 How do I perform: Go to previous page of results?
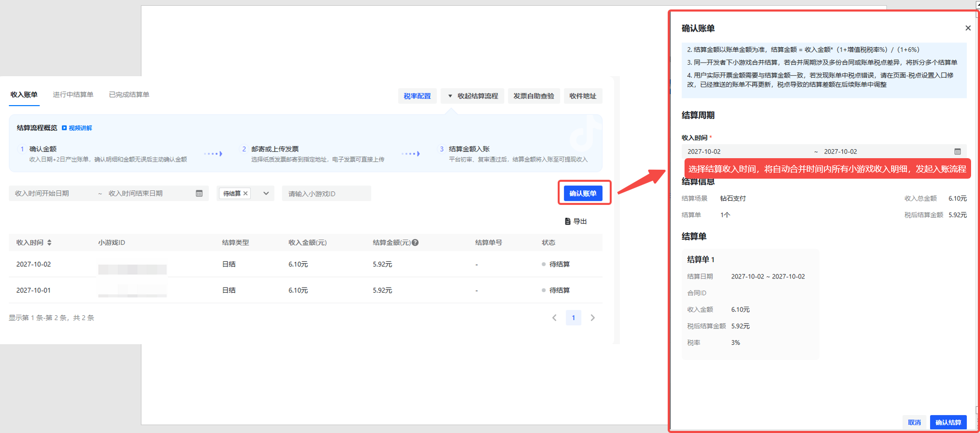pos(554,318)
